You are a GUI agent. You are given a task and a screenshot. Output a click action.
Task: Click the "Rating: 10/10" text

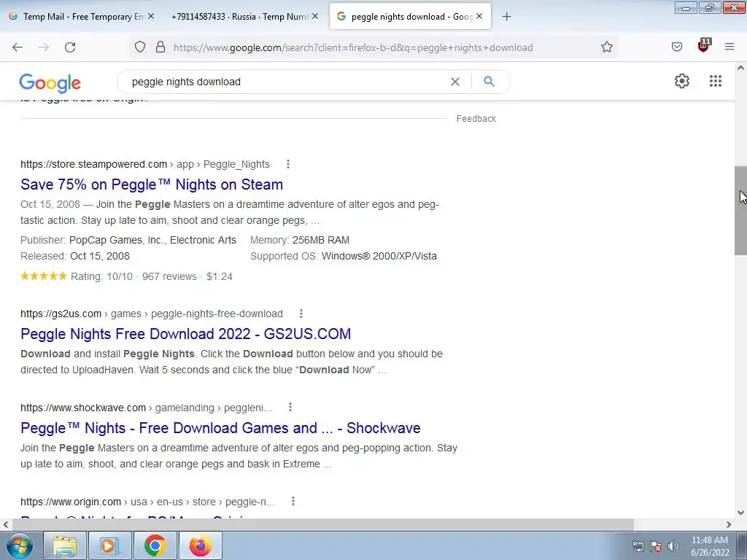[x=101, y=276]
